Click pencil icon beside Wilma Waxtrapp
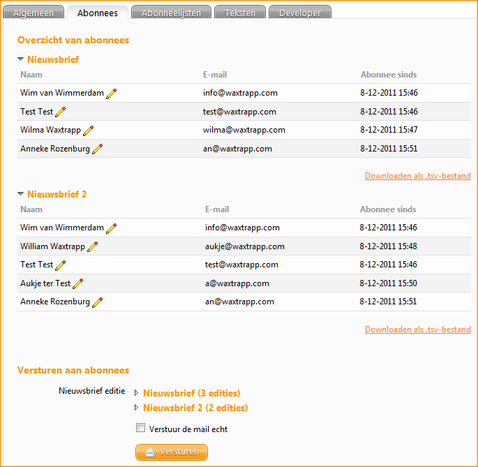The height and width of the screenshot is (467, 478). [x=88, y=131]
